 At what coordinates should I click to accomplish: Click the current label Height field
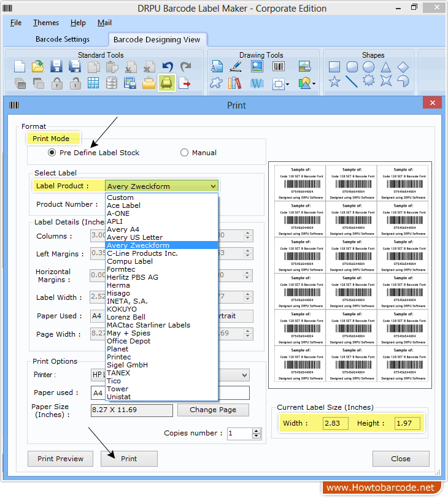(x=407, y=423)
